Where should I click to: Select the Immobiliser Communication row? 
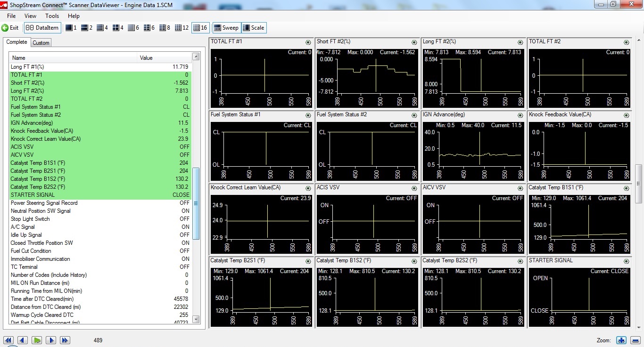pyautogui.click(x=101, y=259)
